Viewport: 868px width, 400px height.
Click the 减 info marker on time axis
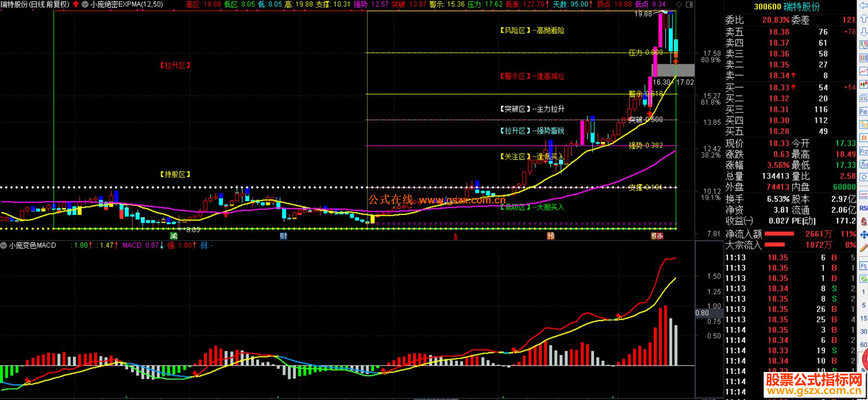click(x=174, y=236)
